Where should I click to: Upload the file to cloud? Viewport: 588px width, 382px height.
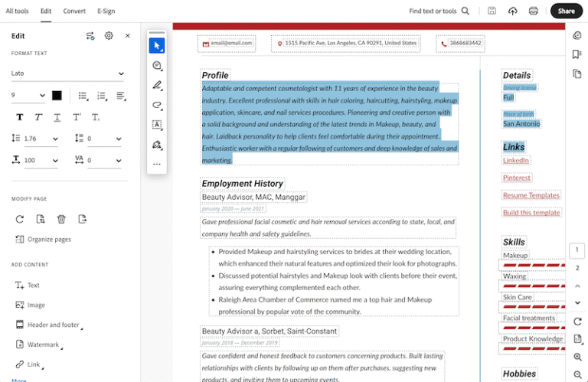513,11
